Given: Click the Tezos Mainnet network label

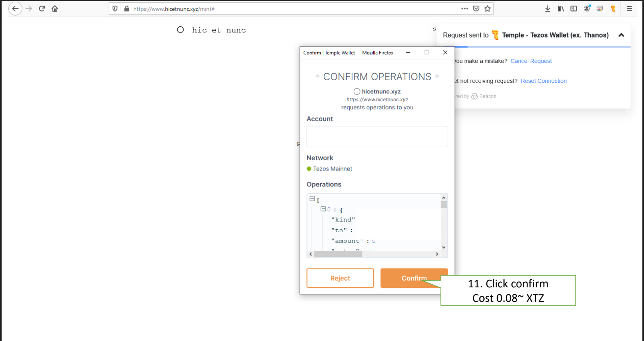Looking at the screenshot, I should coord(332,169).
